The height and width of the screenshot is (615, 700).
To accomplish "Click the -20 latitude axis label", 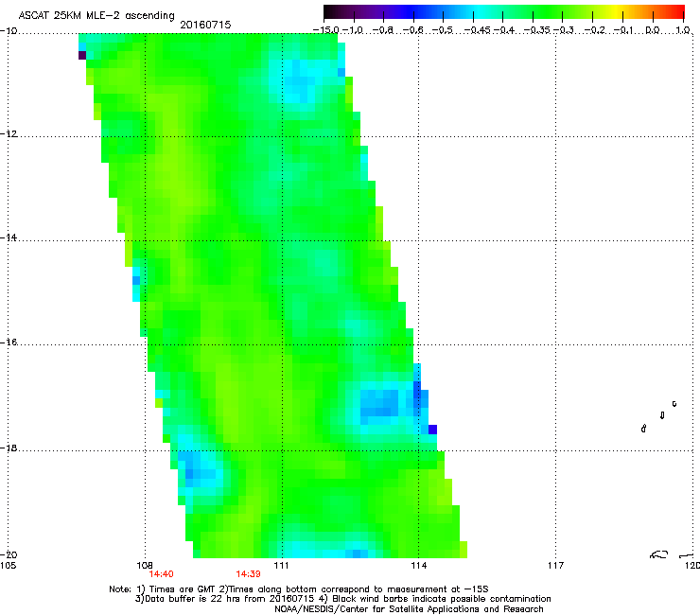I will [9, 554].
